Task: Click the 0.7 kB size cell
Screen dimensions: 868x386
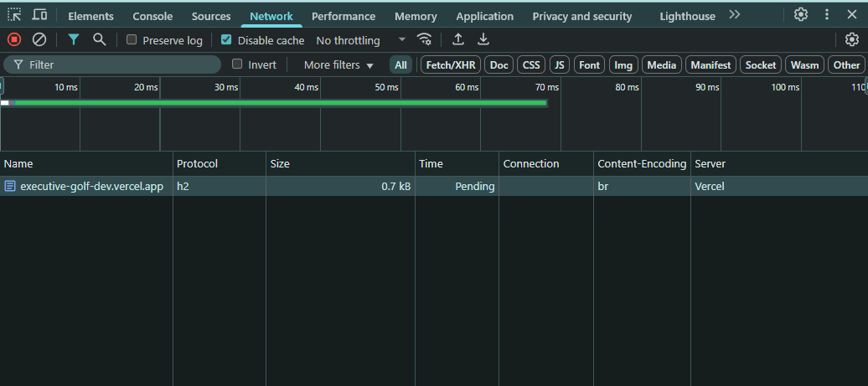Action: 340,187
